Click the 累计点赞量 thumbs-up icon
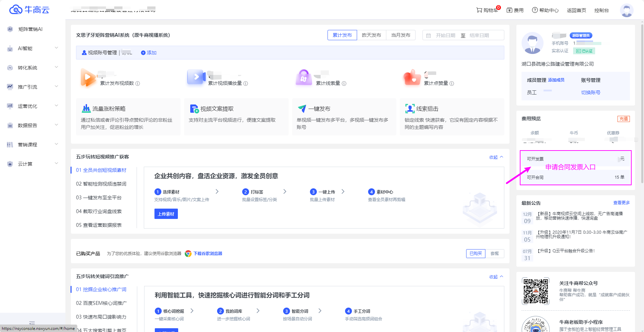644x332 pixels. 412,77
